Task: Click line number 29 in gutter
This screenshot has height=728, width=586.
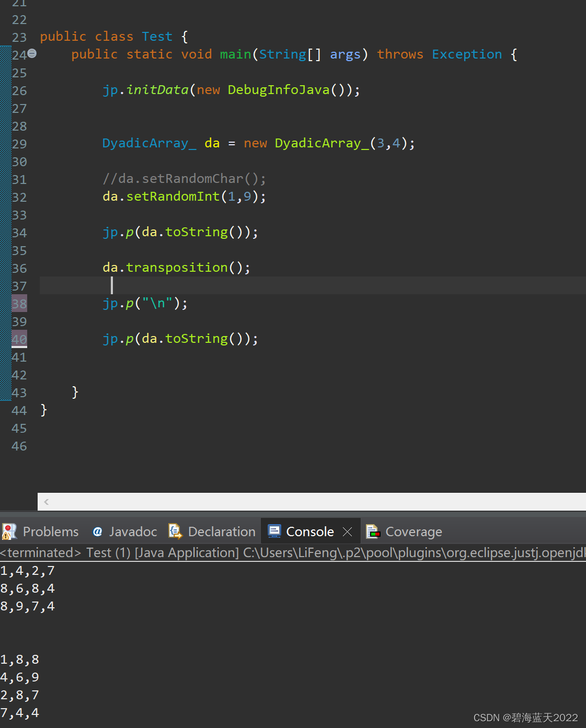Action: click(x=19, y=144)
